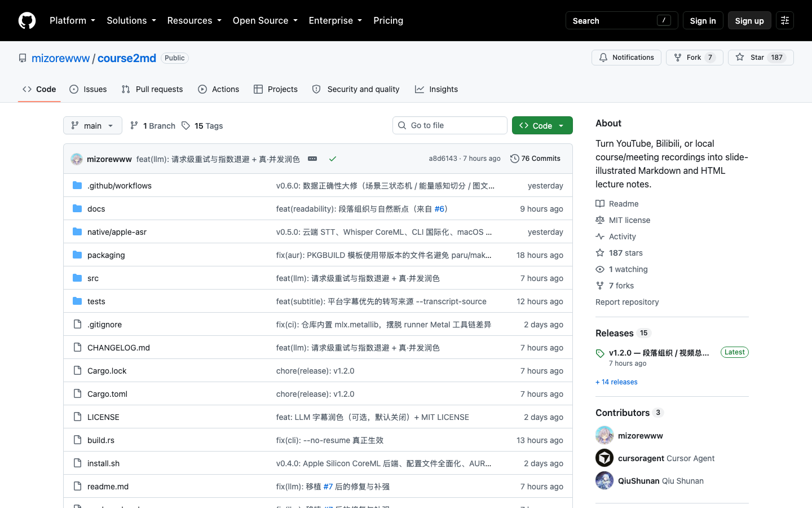Click the Sign in button
This screenshot has height=508, width=812.
[703, 20]
